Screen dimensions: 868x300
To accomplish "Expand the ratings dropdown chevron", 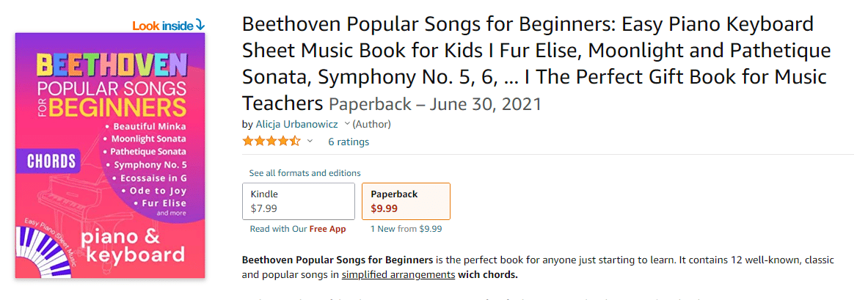I will tap(310, 141).
